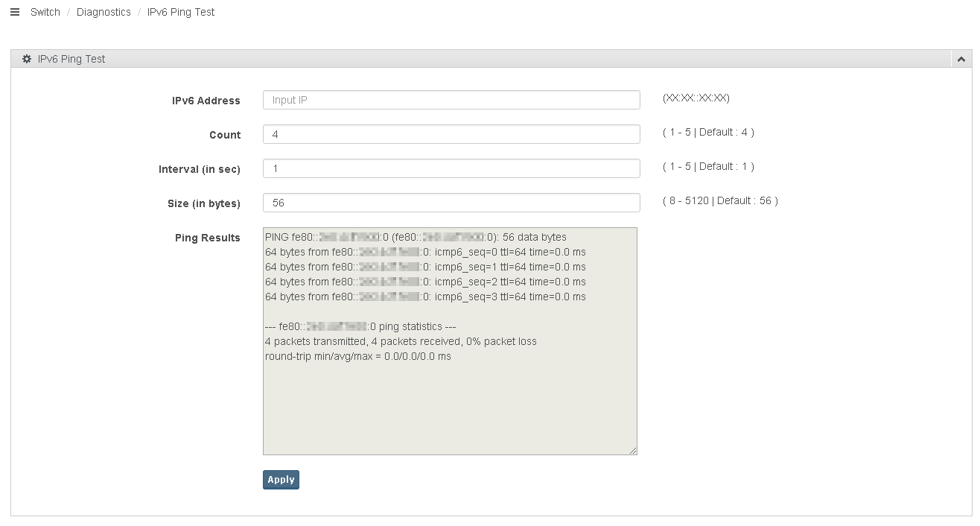The height and width of the screenshot is (526, 980).
Task: Click the IPv6 Address label
Action: click(x=206, y=101)
